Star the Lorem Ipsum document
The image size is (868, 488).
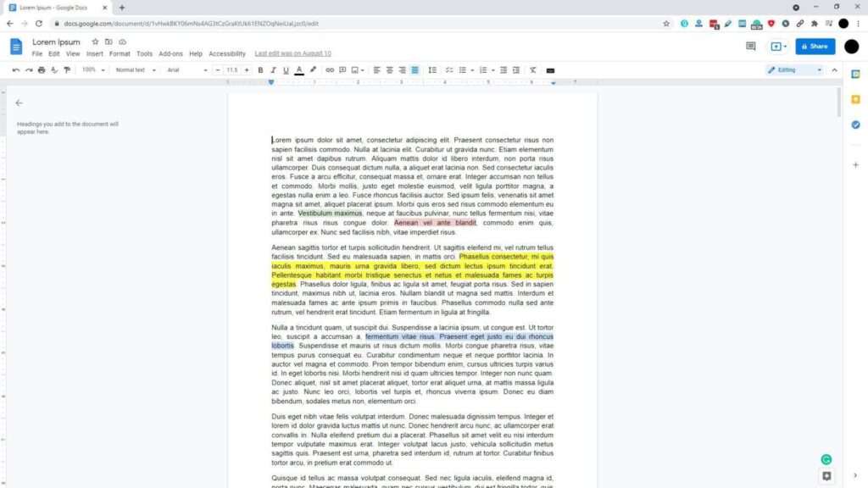tap(95, 42)
